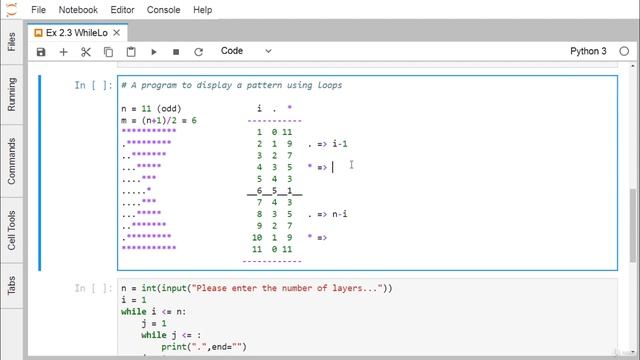
Task: Open the Notebook menu
Action: tap(78, 10)
